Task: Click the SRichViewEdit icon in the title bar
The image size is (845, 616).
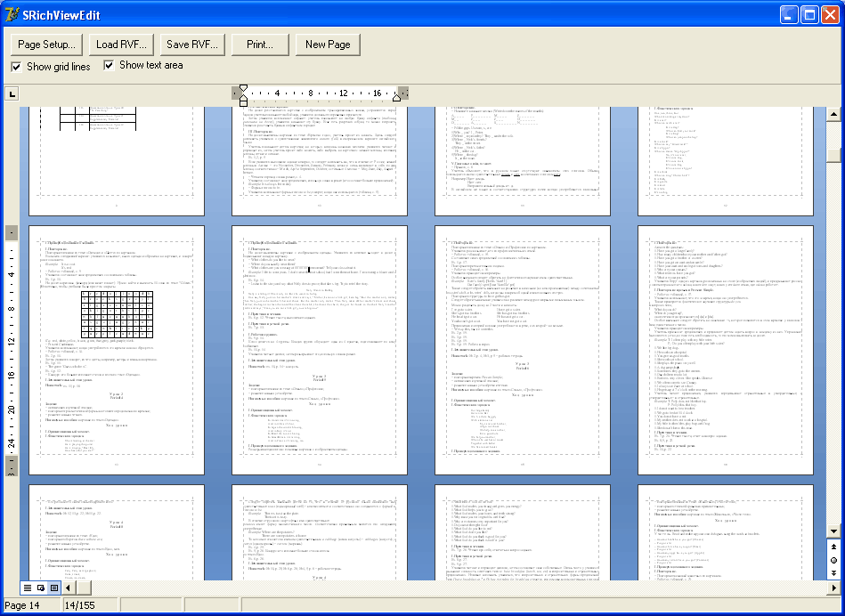Action: click(10, 14)
